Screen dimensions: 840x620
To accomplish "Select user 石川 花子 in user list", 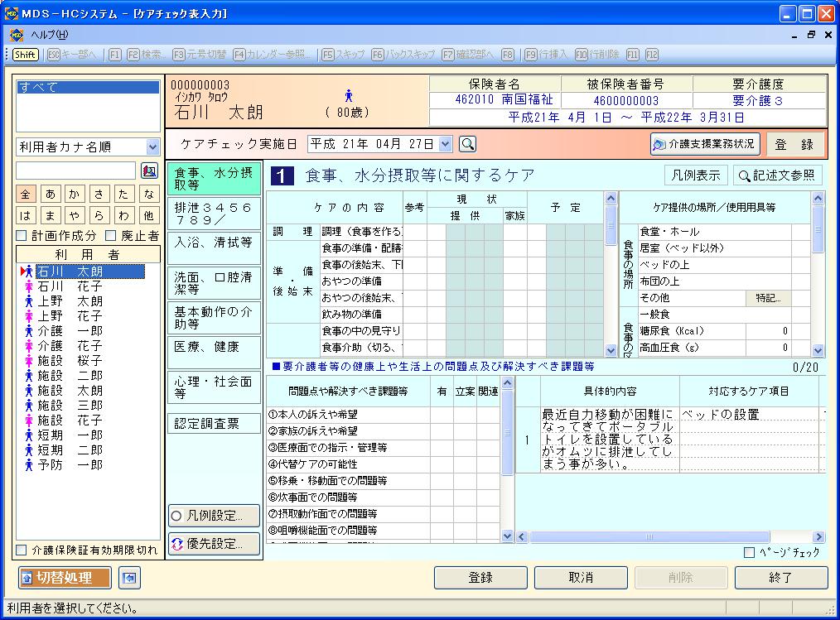I will click(69, 286).
